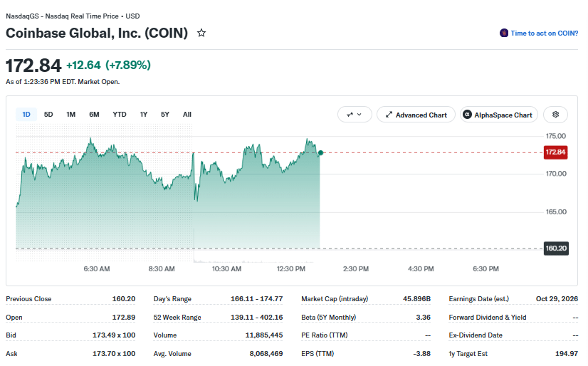588x366 pixels.
Task: Click Avg. Volume value 8,068,469
Action: (266, 354)
